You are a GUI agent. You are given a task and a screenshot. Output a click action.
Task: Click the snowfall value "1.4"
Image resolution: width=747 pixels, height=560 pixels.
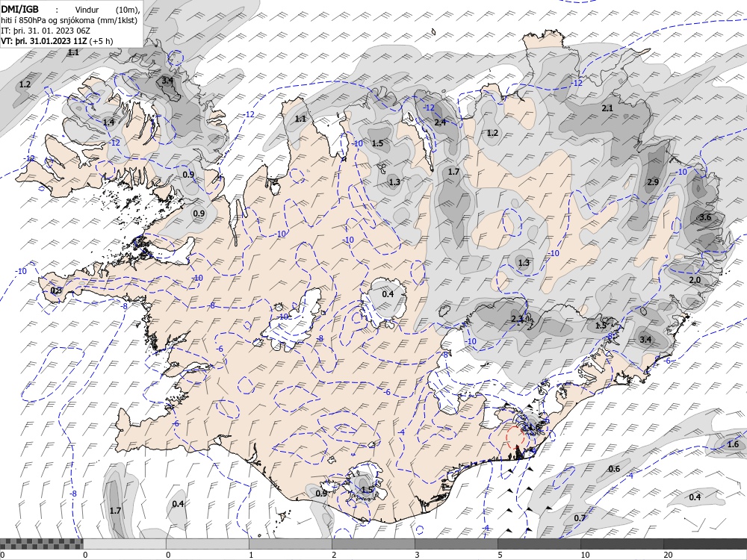(108, 122)
